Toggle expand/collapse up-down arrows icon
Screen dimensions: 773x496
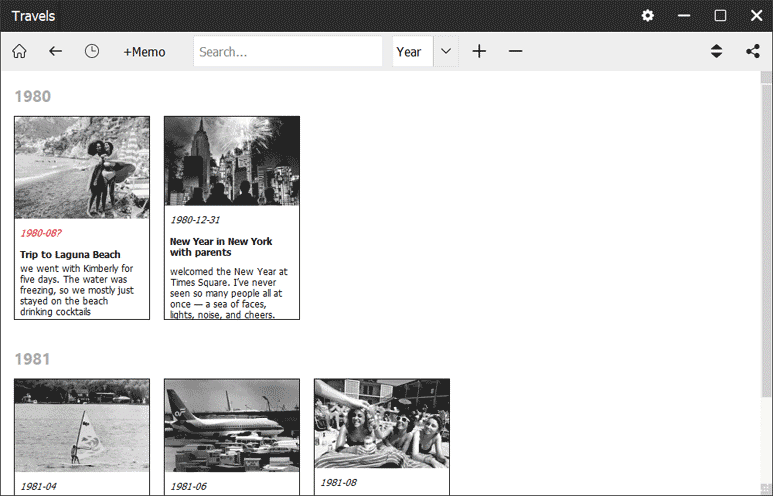[x=716, y=51]
